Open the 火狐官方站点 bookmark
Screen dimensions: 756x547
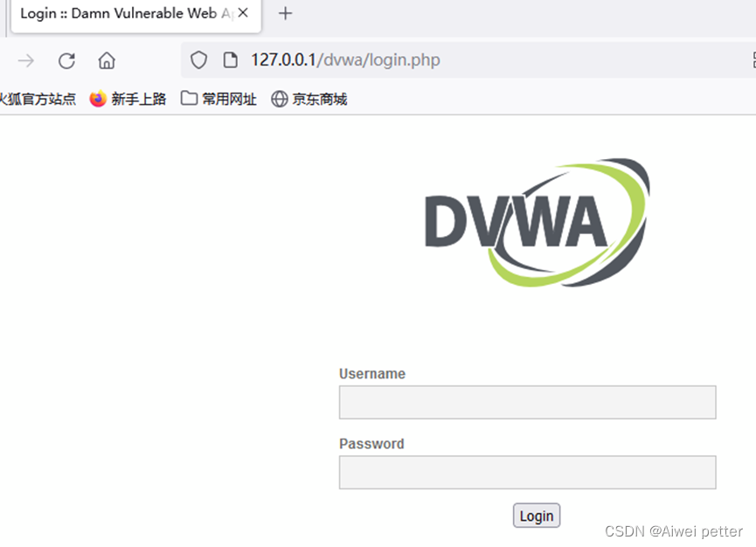tap(38, 99)
